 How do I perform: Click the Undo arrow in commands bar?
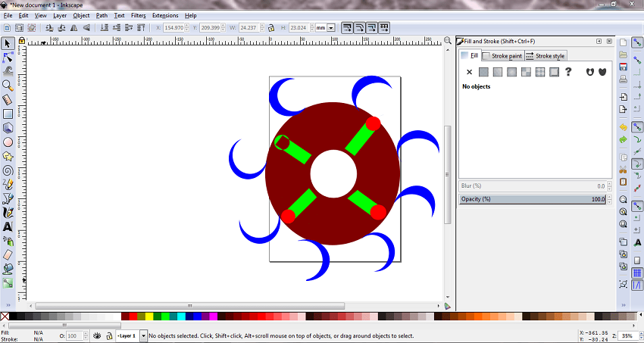click(x=624, y=128)
